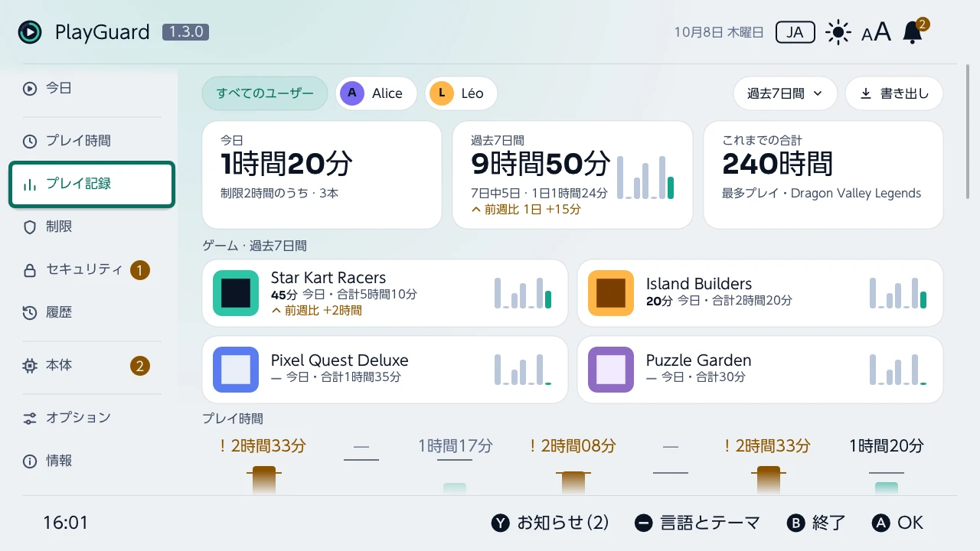Open 制限 sidebar section
This screenshot has height=551, width=980.
click(92, 227)
